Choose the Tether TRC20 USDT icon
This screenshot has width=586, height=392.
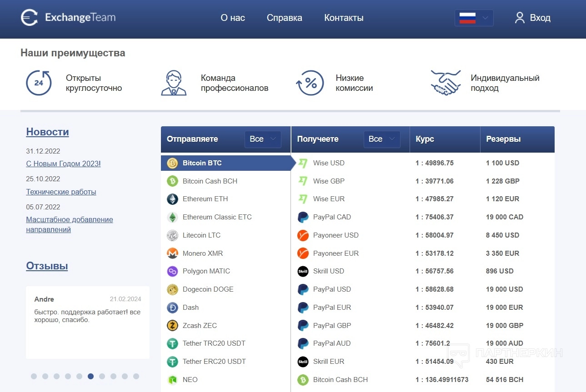pyautogui.click(x=172, y=343)
